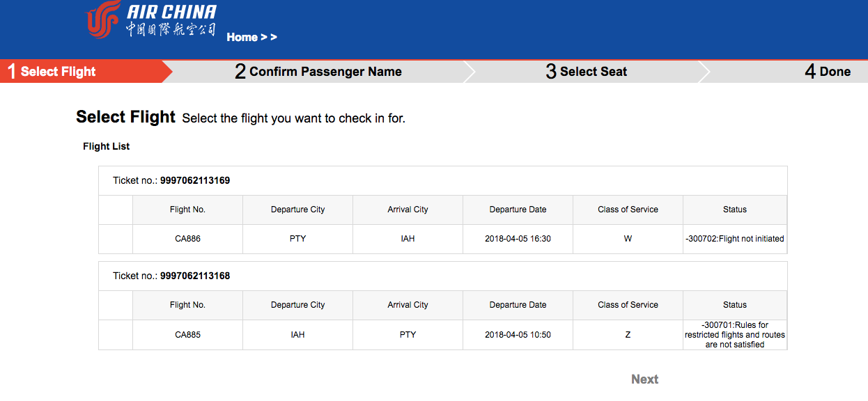Click the Air China red phoenix logo
Image resolution: width=868 pixels, height=401 pixels.
104,19
